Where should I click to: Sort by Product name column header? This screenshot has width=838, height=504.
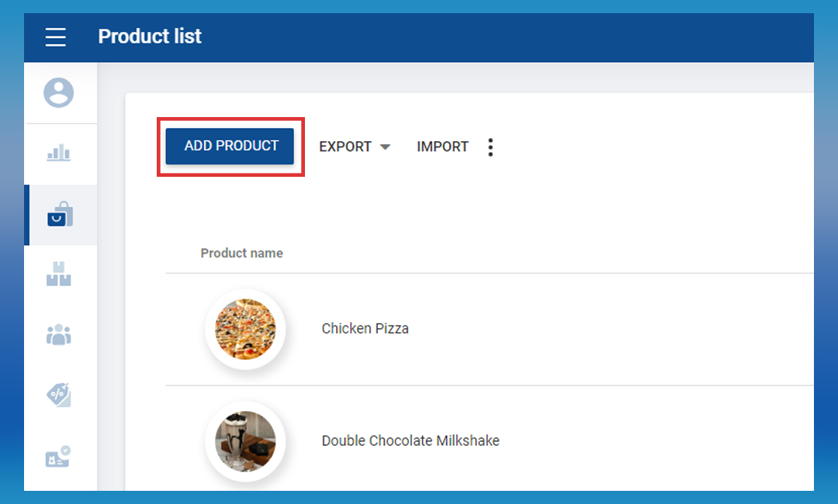tap(241, 253)
